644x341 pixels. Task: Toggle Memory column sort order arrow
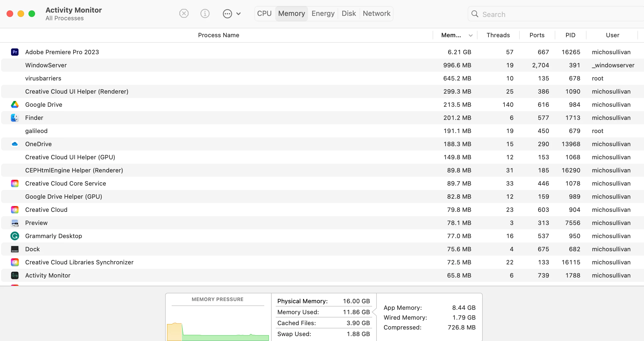point(471,35)
